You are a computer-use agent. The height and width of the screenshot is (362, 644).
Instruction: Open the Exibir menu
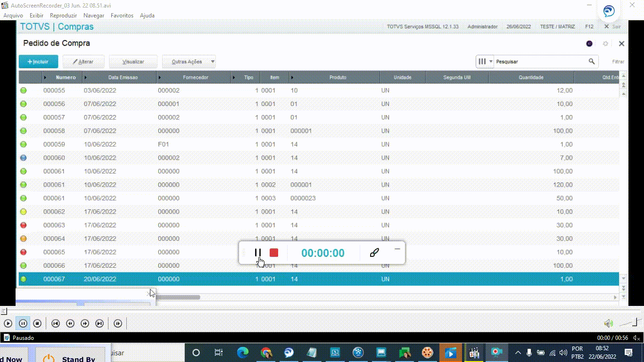coord(36,16)
